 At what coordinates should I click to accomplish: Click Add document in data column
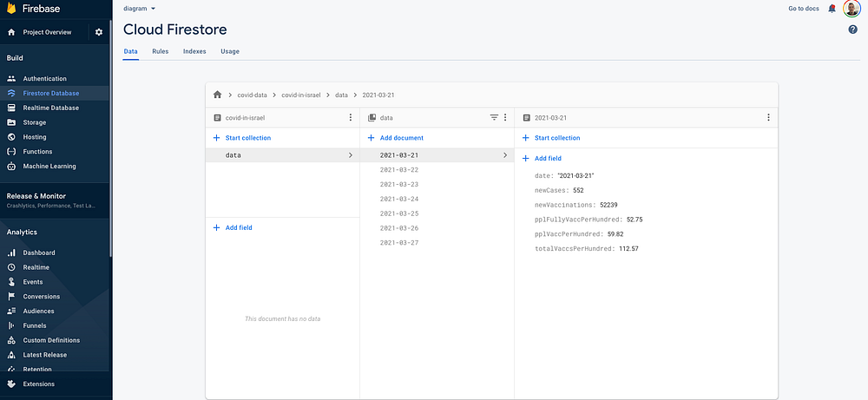coord(395,138)
